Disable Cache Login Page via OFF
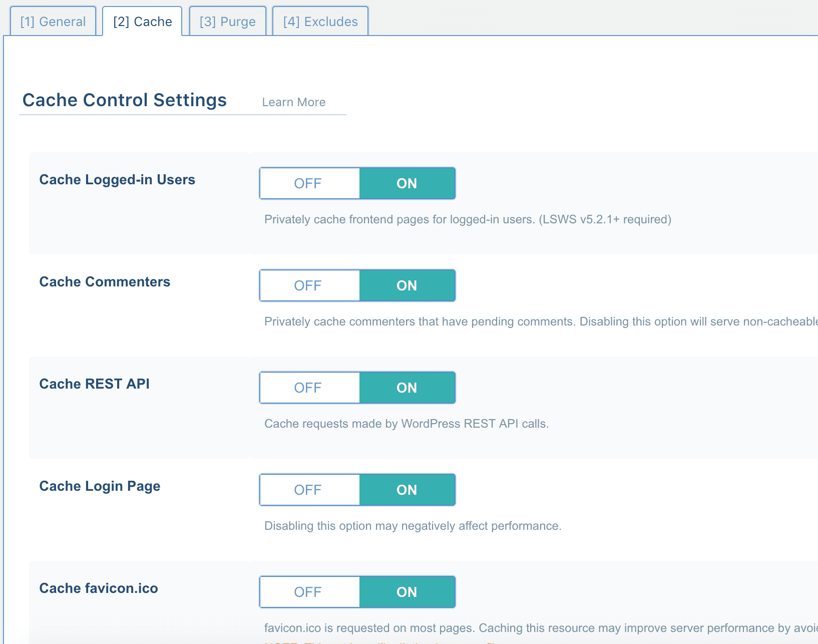The image size is (818, 644). coord(308,490)
